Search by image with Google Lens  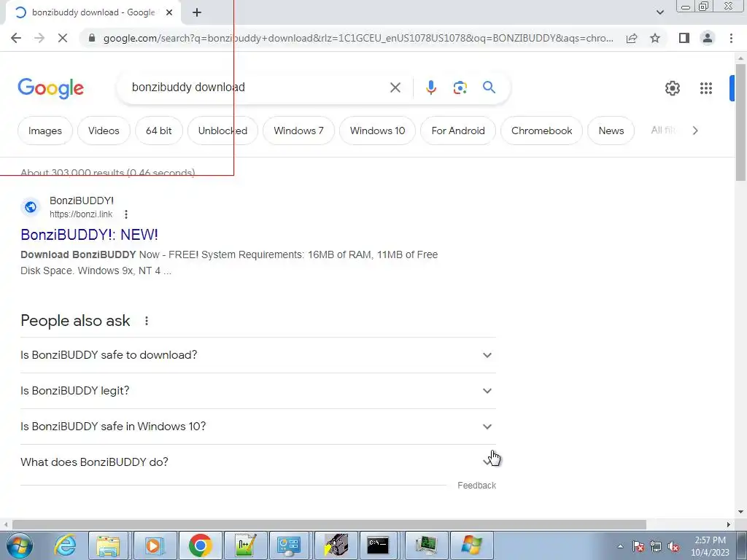click(x=460, y=87)
